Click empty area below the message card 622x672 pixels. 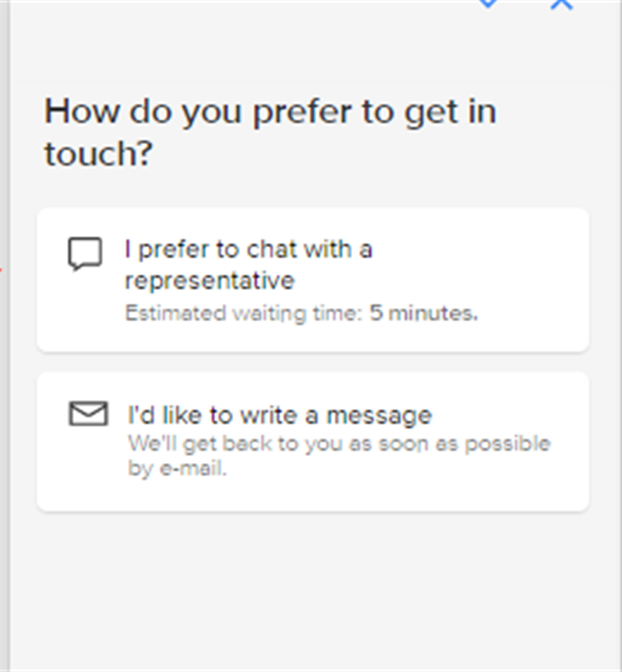(312, 592)
